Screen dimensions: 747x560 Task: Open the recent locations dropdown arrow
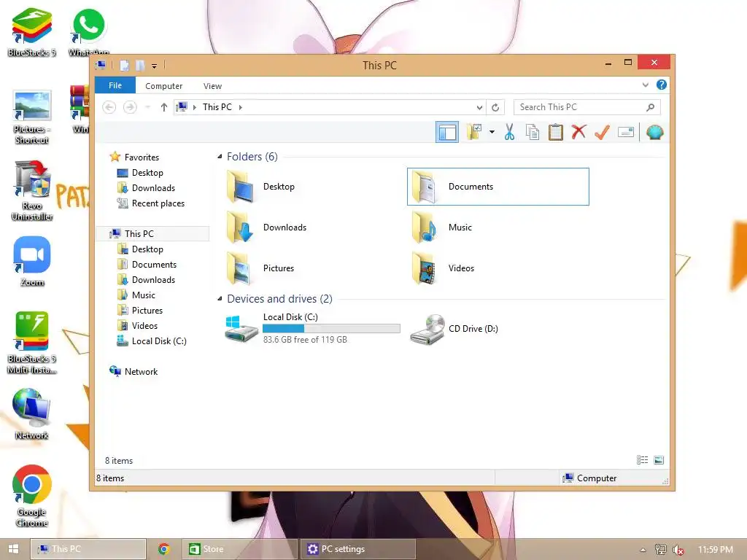coord(147,107)
